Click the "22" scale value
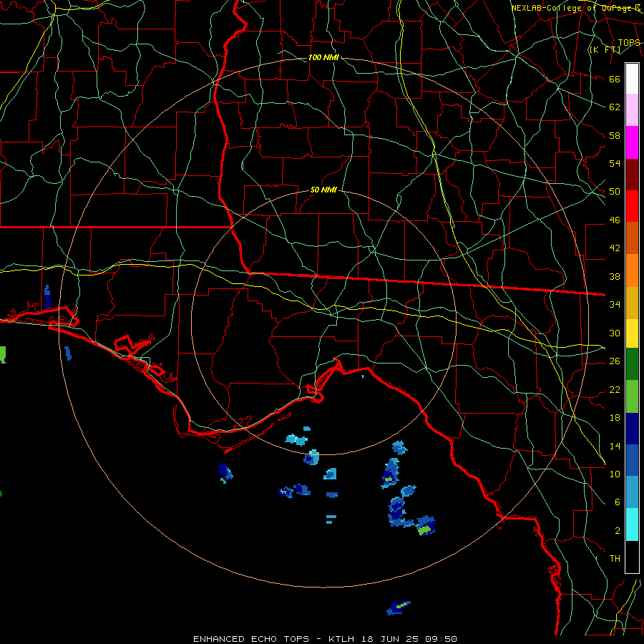 pos(615,390)
